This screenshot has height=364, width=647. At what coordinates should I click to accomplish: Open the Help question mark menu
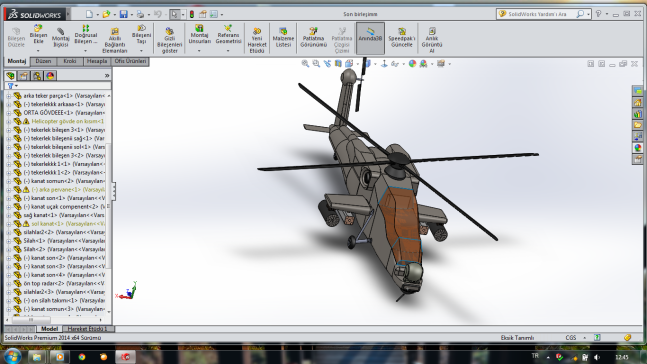(x=598, y=14)
